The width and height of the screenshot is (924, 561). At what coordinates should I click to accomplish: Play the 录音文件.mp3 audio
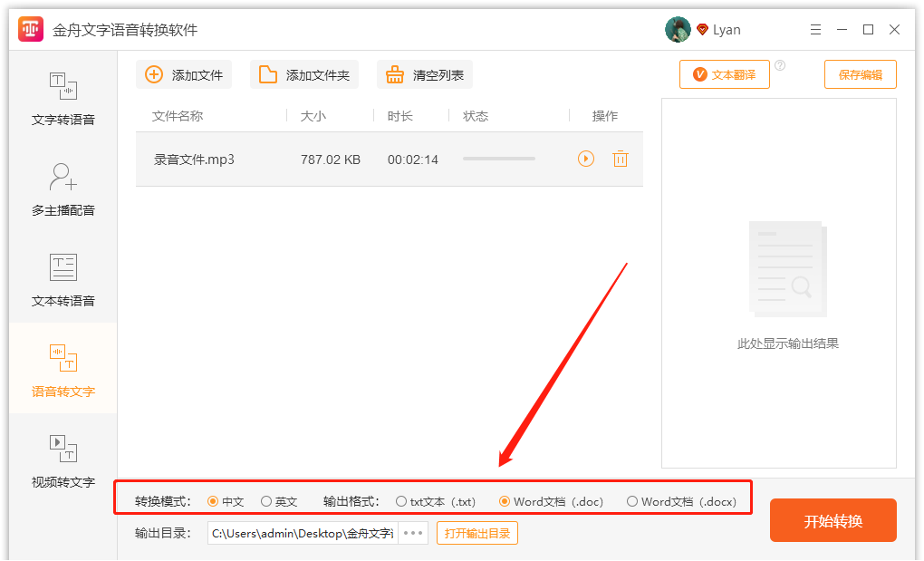pyautogui.click(x=585, y=159)
